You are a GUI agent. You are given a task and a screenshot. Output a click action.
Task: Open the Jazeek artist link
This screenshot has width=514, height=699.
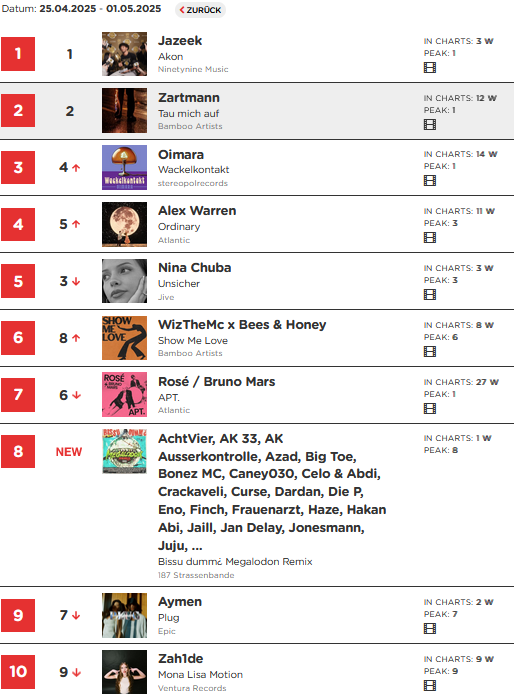[x=180, y=41]
